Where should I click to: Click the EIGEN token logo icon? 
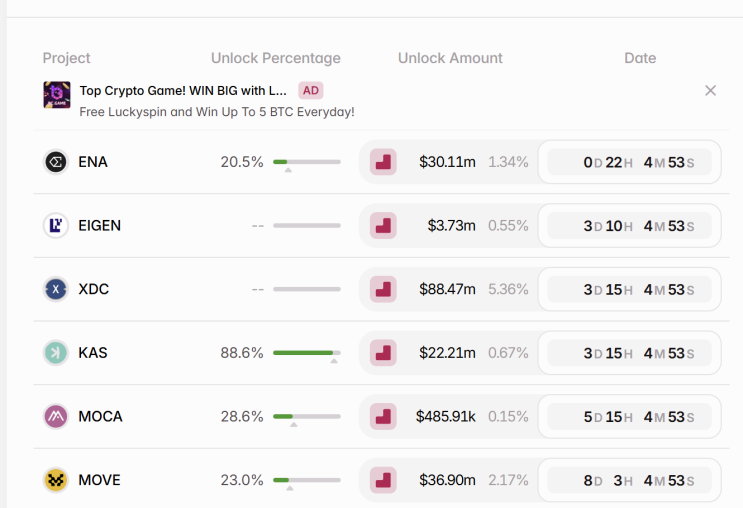click(56, 225)
